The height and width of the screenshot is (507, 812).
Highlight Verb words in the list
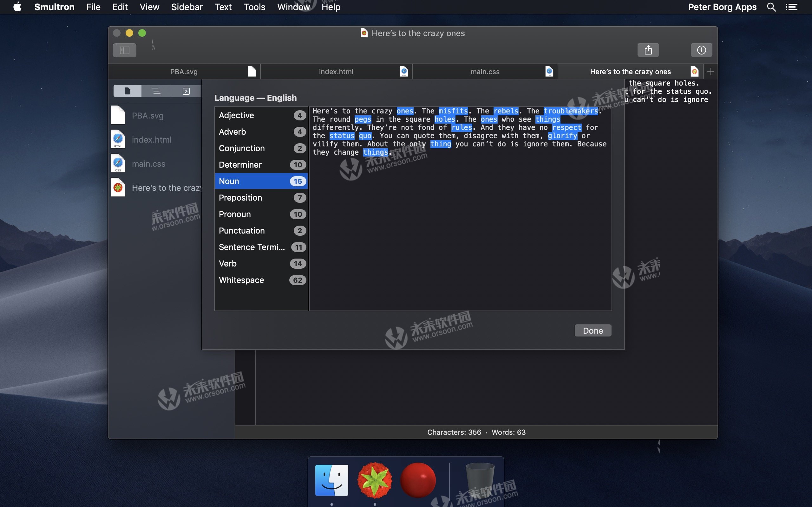261,264
